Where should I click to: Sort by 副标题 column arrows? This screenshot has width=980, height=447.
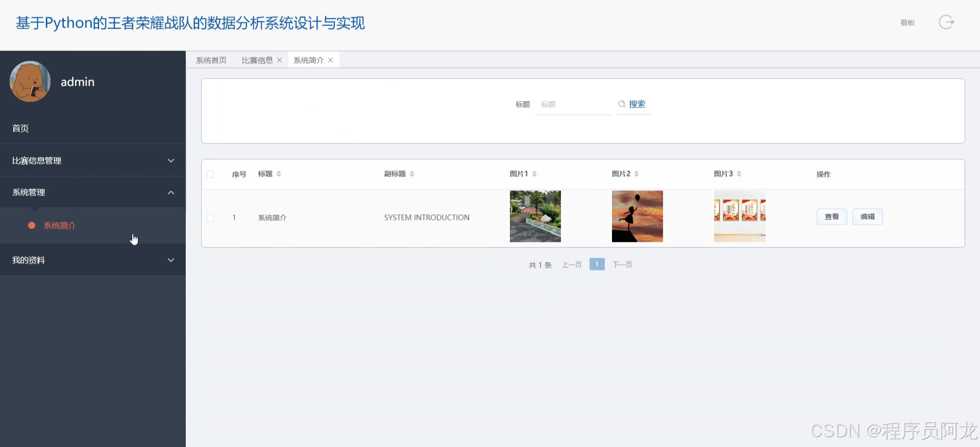[412, 174]
